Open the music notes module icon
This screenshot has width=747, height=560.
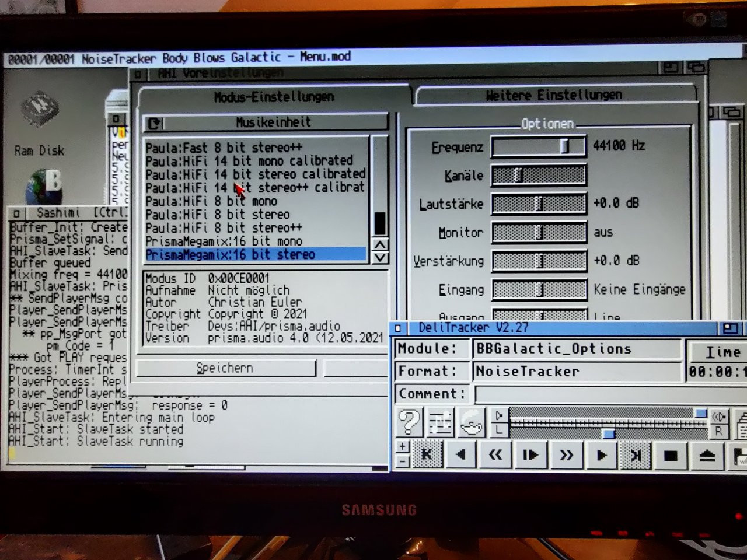(x=441, y=422)
